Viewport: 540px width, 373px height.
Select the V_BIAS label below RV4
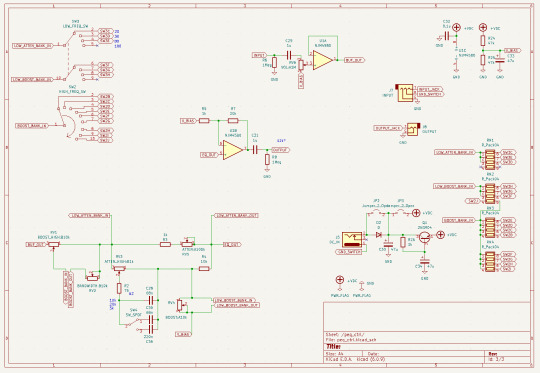(x=183, y=334)
